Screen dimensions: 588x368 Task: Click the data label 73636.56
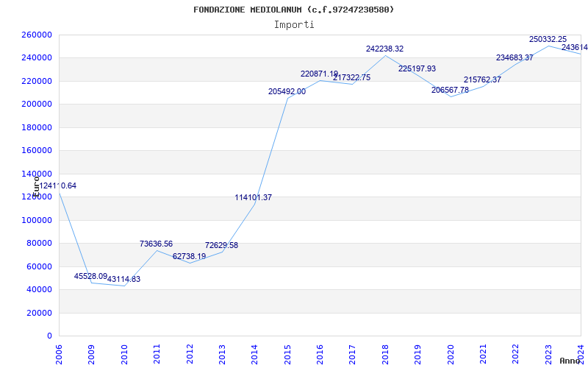click(157, 244)
